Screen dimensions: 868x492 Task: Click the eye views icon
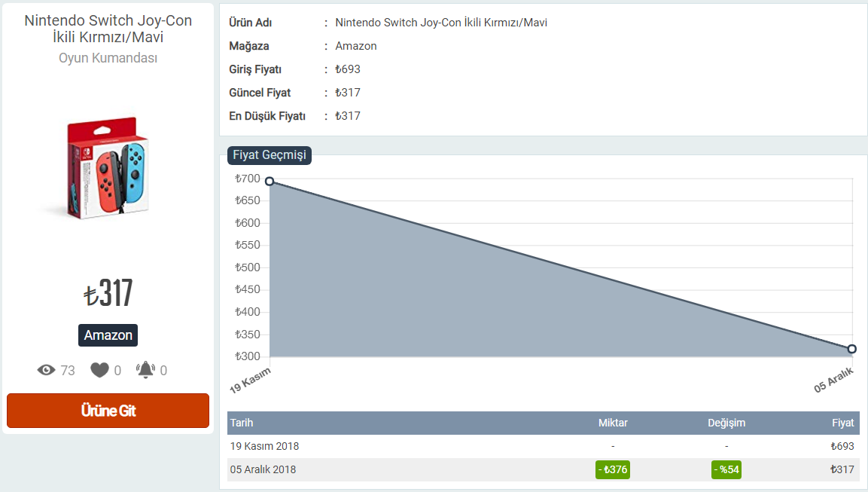(x=47, y=370)
